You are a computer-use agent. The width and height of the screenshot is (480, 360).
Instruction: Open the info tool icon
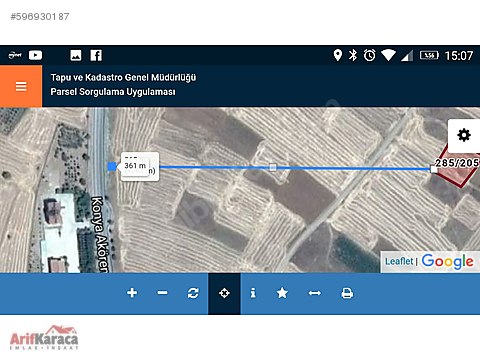click(253, 293)
